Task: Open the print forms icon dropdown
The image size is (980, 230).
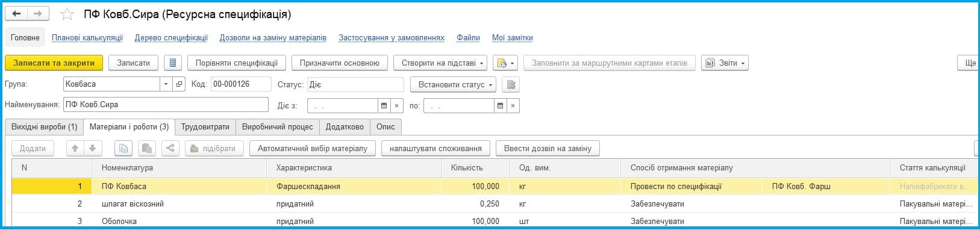Action: pyautogui.click(x=505, y=63)
